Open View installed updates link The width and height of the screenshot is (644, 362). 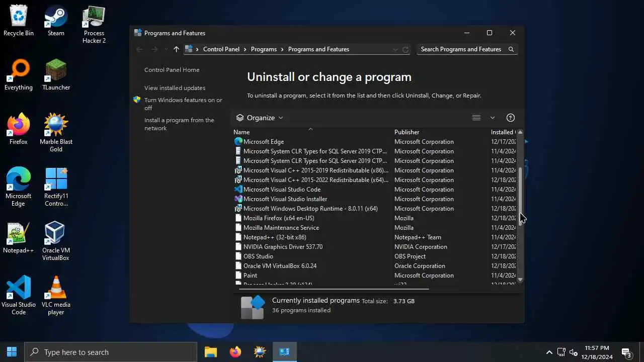[175, 88]
